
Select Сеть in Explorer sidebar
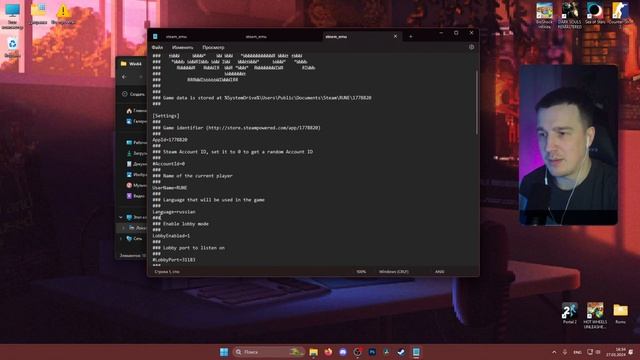(135, 238)
